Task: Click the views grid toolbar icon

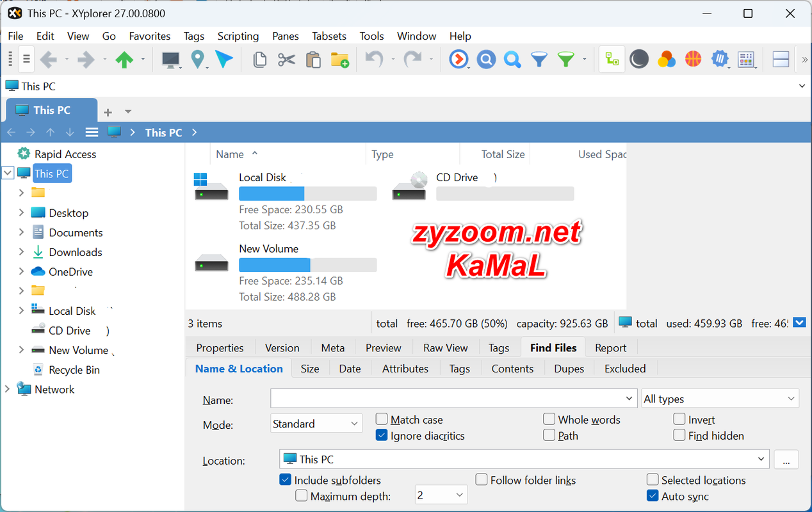Action: click(746, 60)
